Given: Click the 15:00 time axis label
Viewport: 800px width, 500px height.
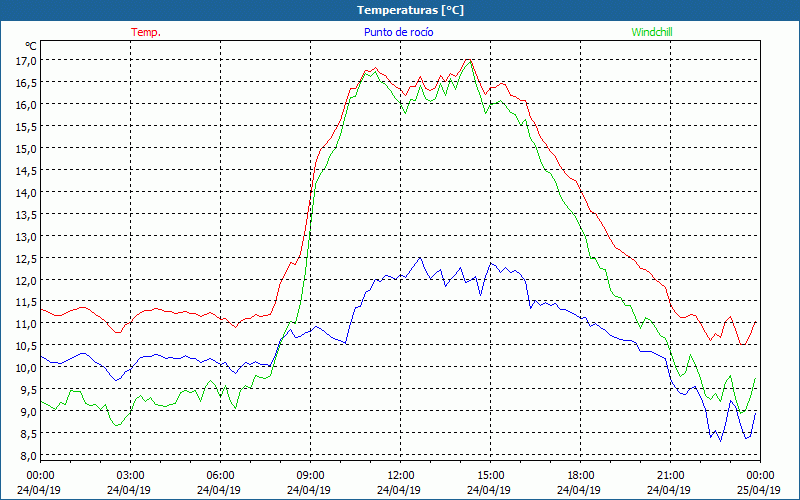Looking at the screenshot, I should 490,476.
